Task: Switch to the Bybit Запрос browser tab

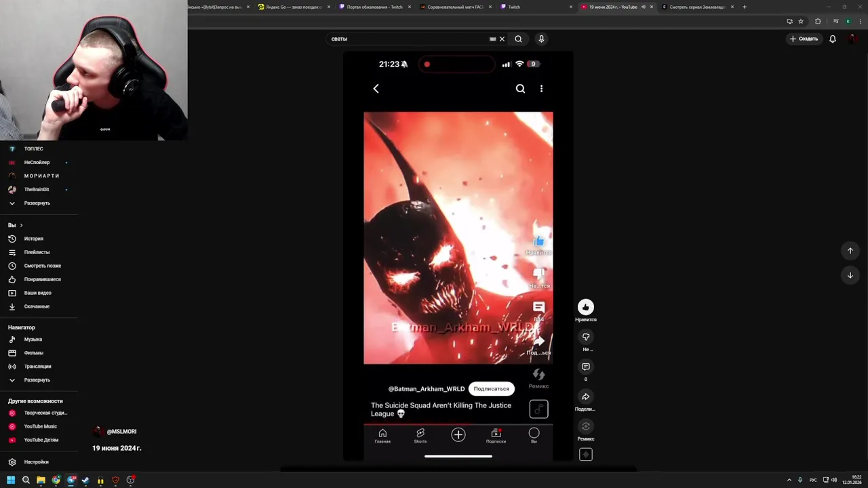Action: tap(217, 7)
